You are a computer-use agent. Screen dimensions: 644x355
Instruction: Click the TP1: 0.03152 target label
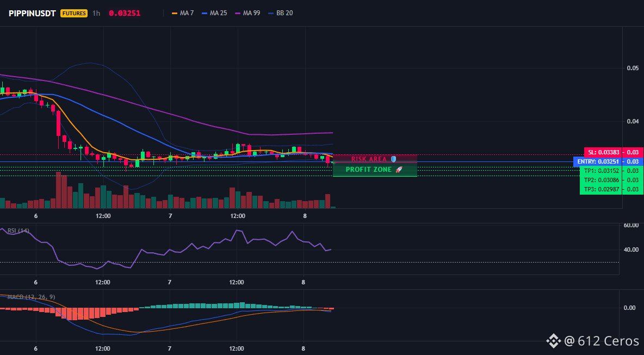tap(601, 171)
